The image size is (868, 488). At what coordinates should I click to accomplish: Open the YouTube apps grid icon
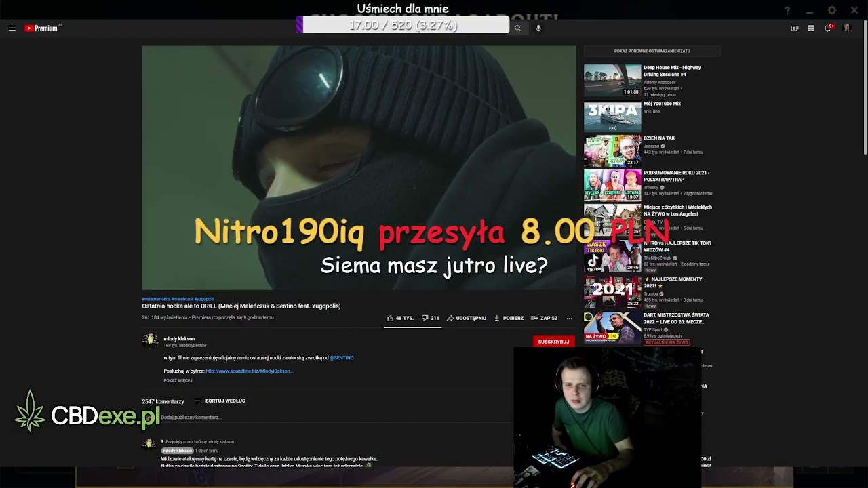click(x=811, y=28)
